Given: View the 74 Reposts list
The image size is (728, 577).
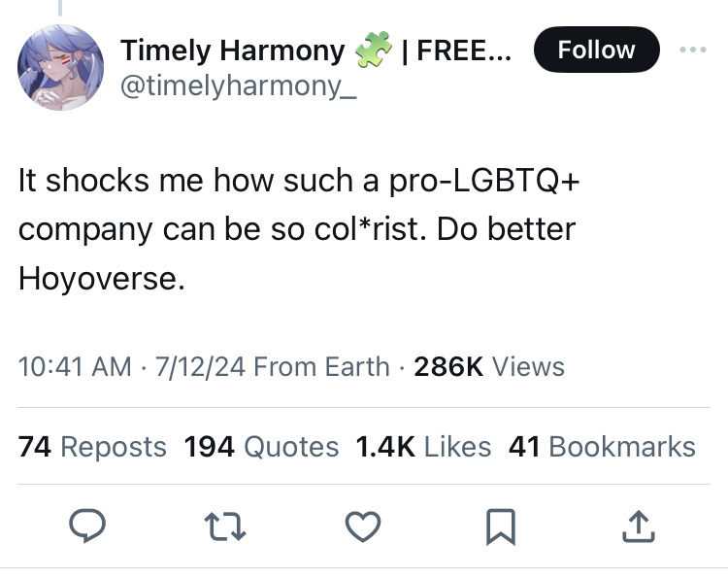Looking at the screenshot, I should (92, 447).
